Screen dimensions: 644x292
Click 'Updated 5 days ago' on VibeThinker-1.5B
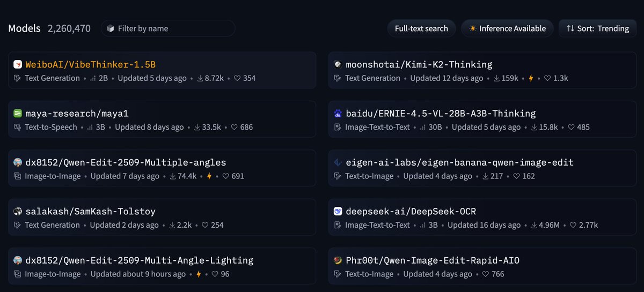[152, 78]
